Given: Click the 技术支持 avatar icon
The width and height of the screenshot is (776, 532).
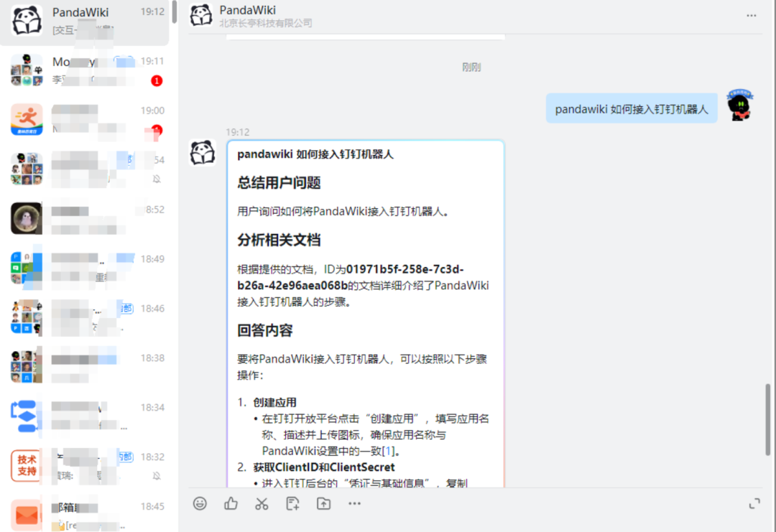Looking at the screenshot, I should 27,465.
